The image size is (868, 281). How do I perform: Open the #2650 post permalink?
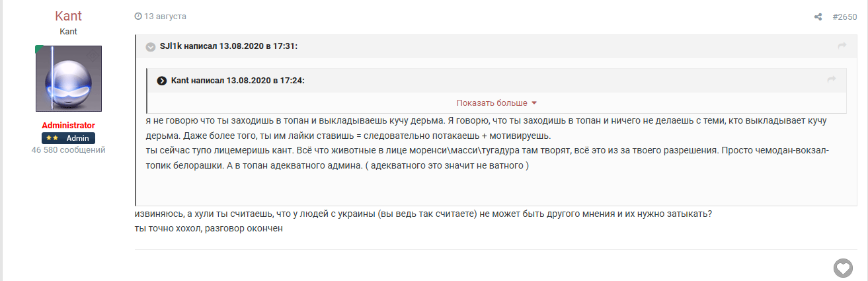click(844, 17)
